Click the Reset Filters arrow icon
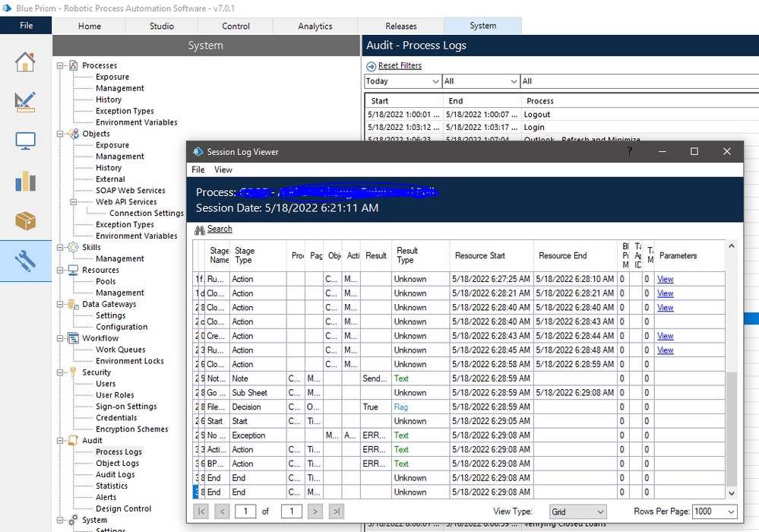This screenshot has height=532, width=759. click(x=372, y=66)
